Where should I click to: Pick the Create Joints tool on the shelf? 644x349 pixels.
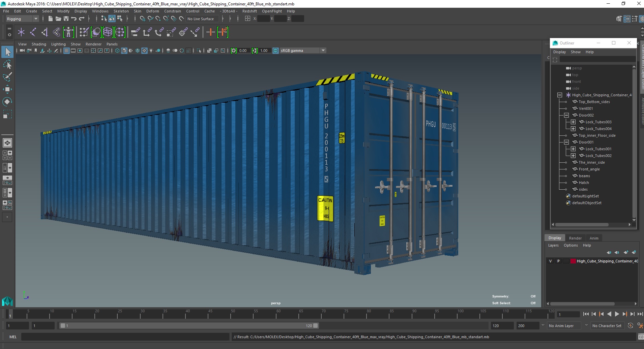click(33, 32)
